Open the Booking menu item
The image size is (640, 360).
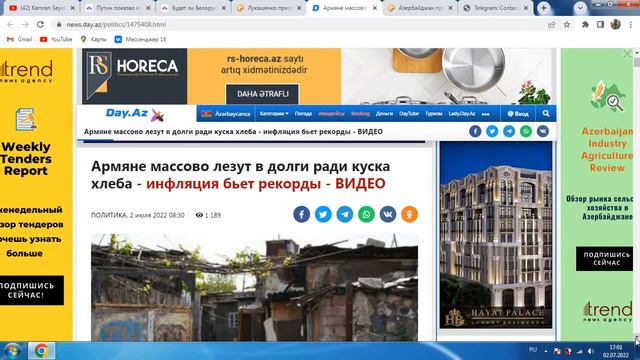pos(360,113)
